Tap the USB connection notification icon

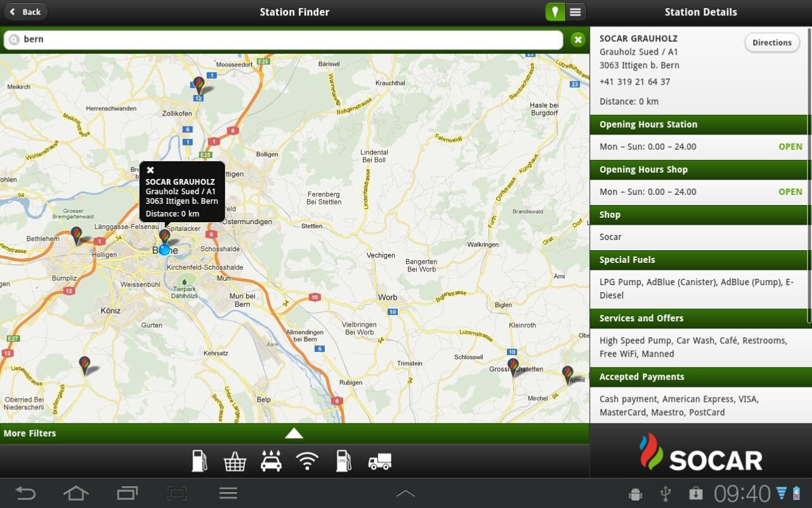tap(665, 493)
